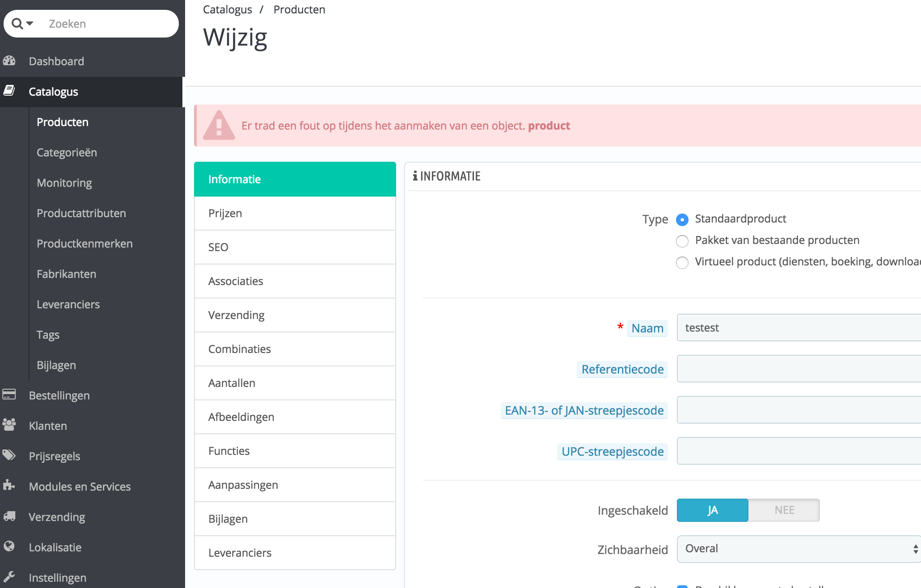Click the Klanten people icon
The image size is (921, 588).
[9, 424]
